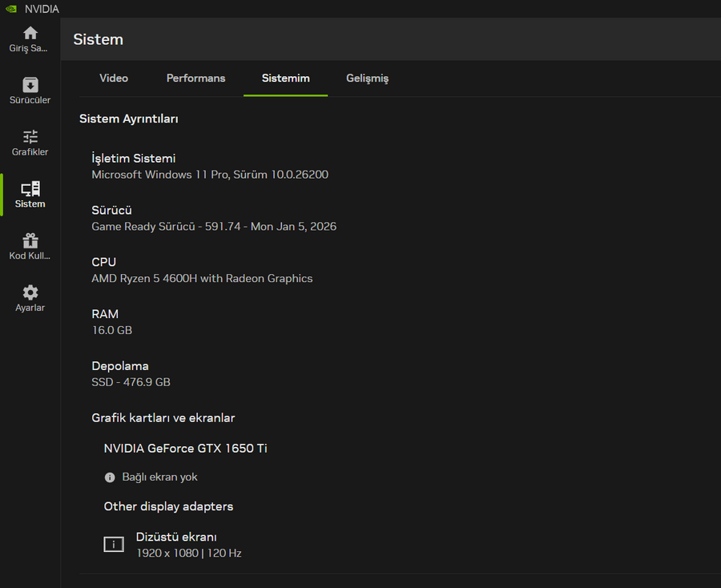Click the SSD - 476.9 GB storage value
The image size is (721, 588).
[131, 383]
